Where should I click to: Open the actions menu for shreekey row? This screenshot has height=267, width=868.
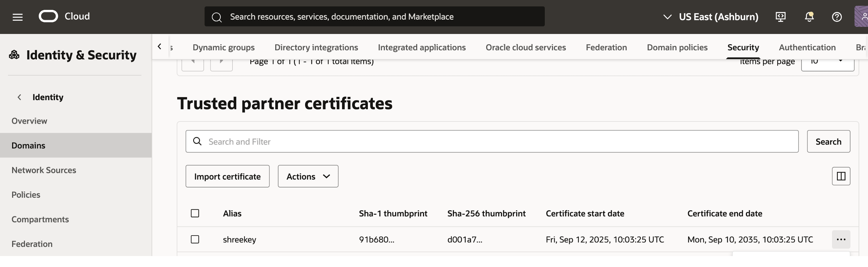click(841, 239)
